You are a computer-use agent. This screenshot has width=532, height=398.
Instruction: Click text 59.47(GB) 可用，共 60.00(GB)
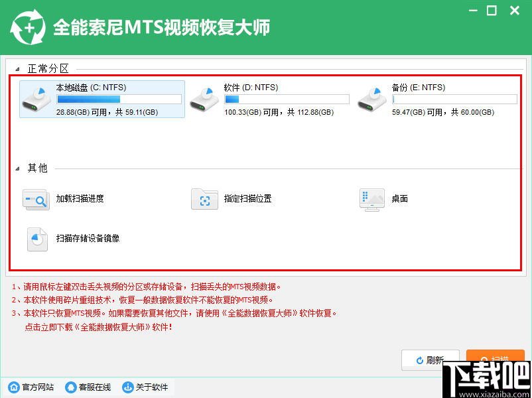coord(443,112)
